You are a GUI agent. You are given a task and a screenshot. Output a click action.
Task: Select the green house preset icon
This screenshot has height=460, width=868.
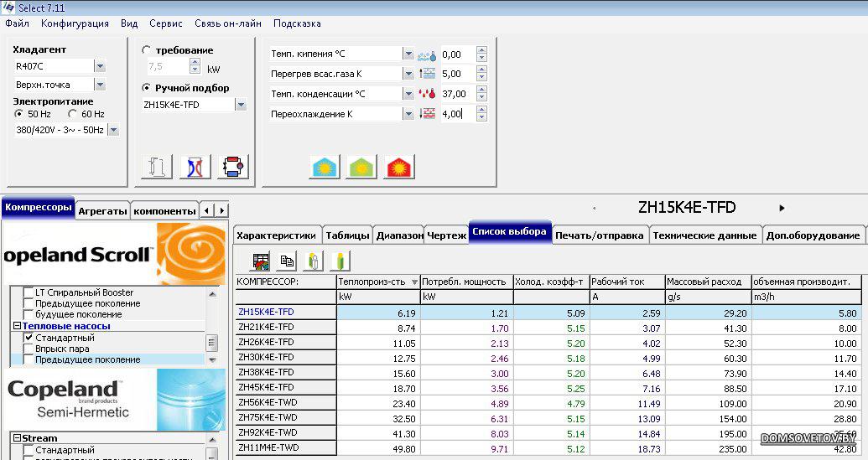tap(361, 167)
